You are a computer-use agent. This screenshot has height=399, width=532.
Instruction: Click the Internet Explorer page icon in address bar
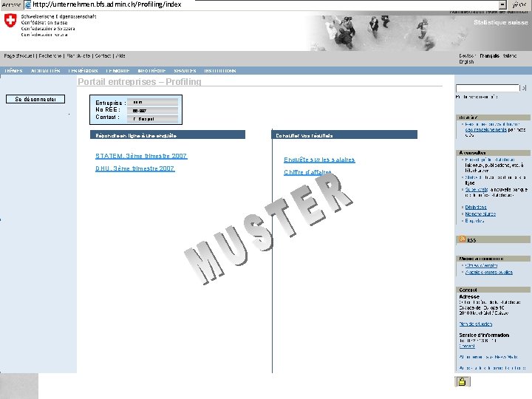tap(27, 4)
